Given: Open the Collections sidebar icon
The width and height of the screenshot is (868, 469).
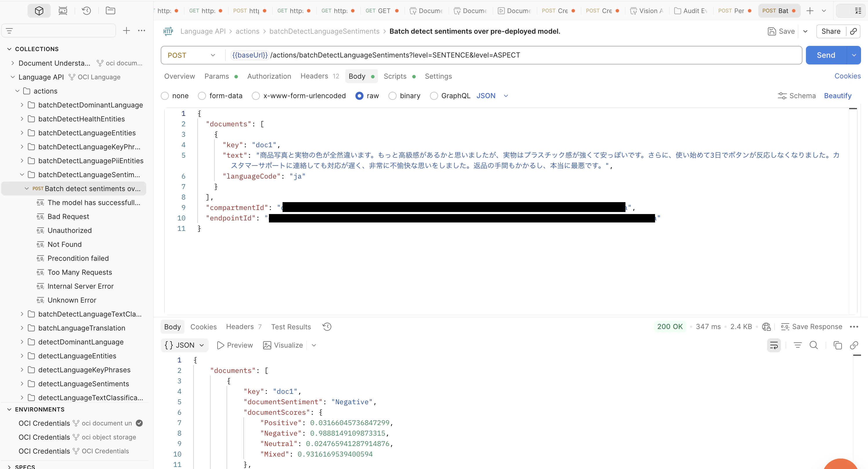Looking at the screenshot, I should [39, 11].
